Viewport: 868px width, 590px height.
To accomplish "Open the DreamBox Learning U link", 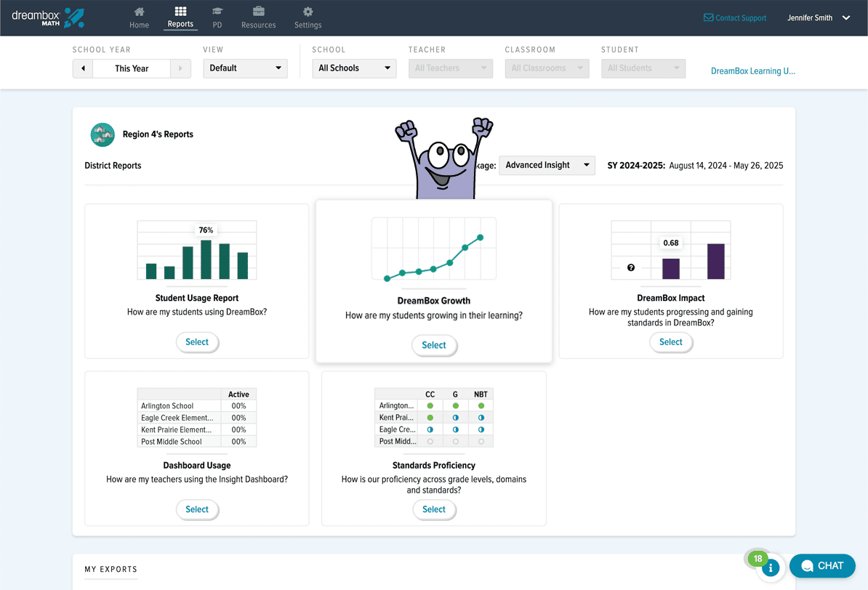I will [752, 70].
